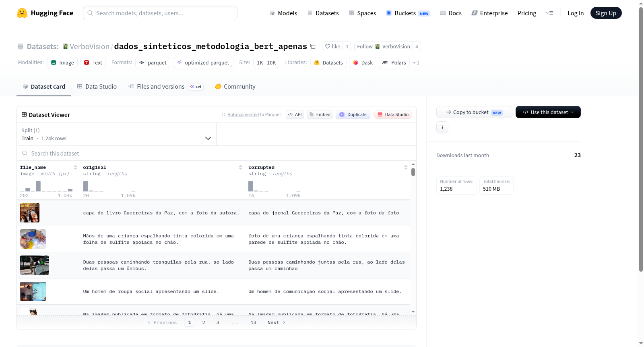The height and width of the screenshot is (347, 644).
Task: Sort by file_name column icon
Action: point(75,167)
